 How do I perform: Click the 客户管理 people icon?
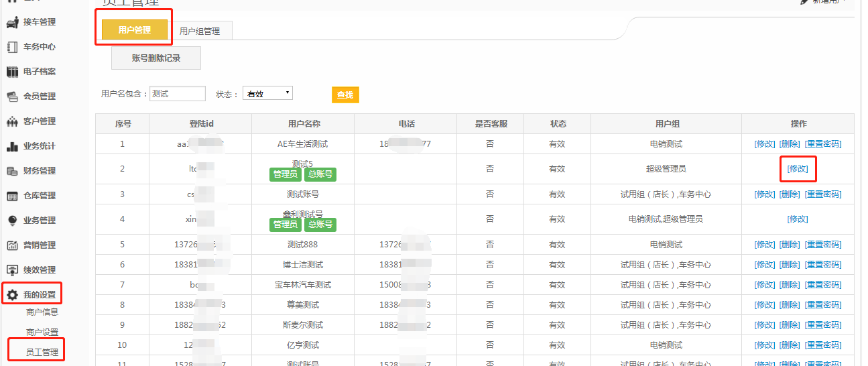(12, 121)
